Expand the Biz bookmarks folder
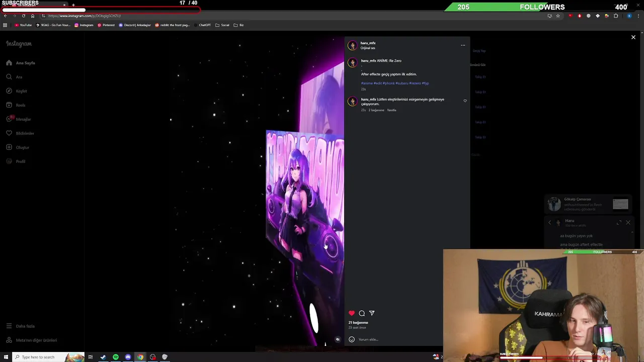 tap(238, 25)
